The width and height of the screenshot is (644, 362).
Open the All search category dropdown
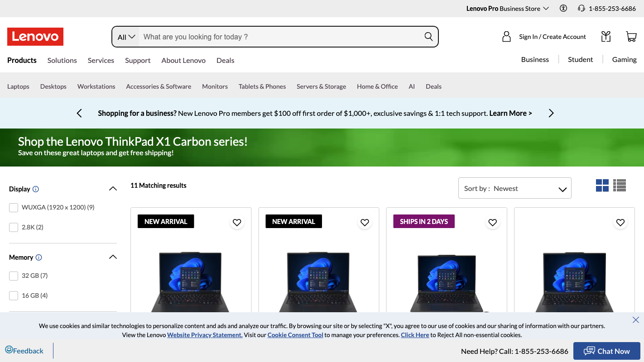[126, 37]
